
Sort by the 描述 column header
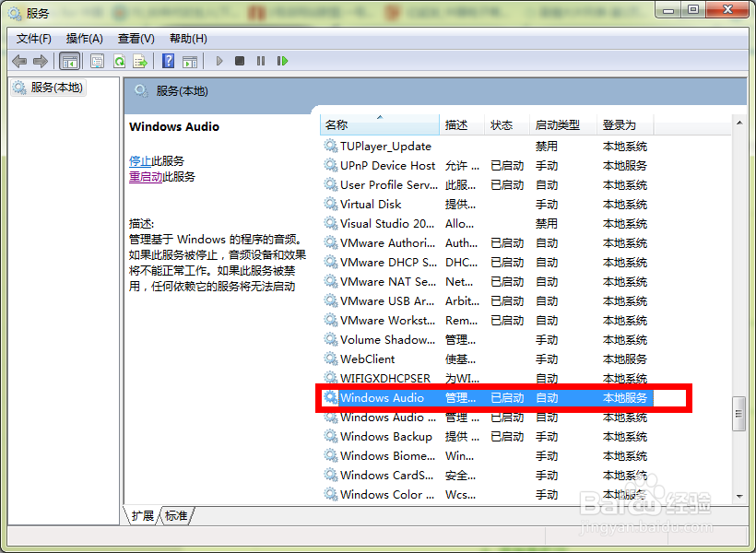(x=461, y=124)
